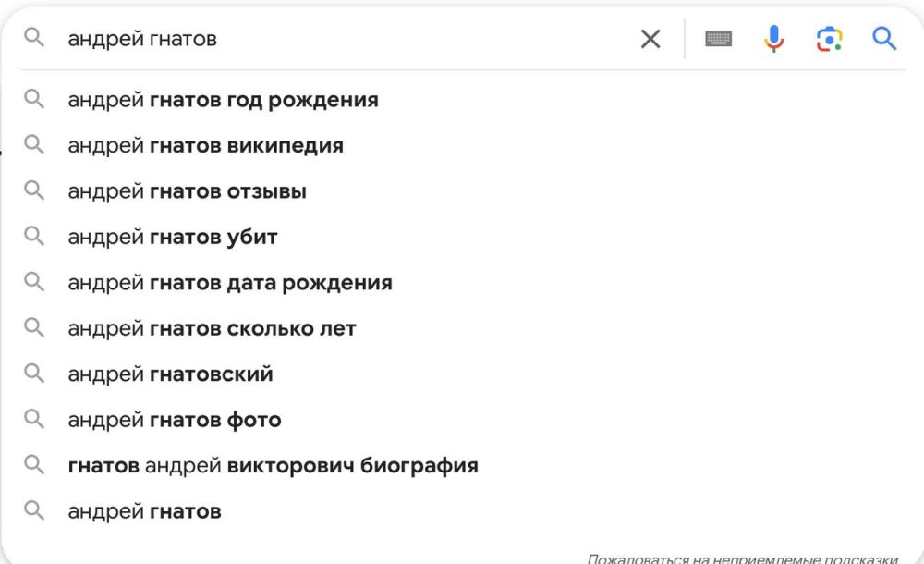Click the Google Lens camera icon
This screenshot has width=924, height=564.
pyautogui.click(x=830, y=38)
